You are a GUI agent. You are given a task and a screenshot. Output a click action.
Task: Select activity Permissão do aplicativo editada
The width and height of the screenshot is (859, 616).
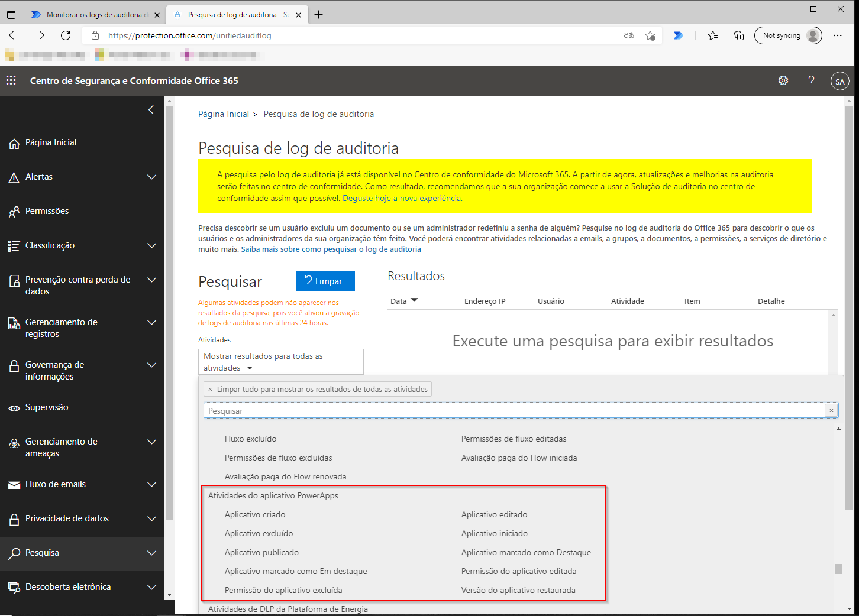(519, 571)
